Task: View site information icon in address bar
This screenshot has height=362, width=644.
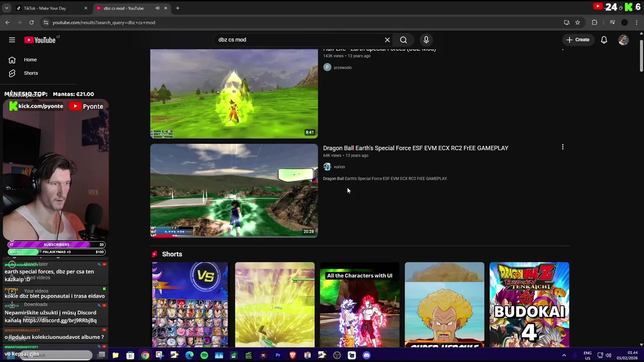Action: (46, 22)
